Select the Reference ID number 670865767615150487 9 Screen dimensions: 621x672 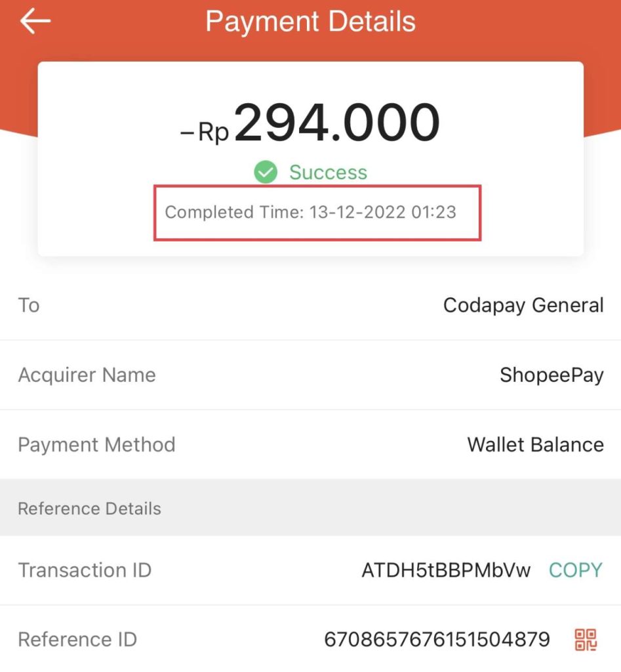pyautogui.click(x=437, y=639)
